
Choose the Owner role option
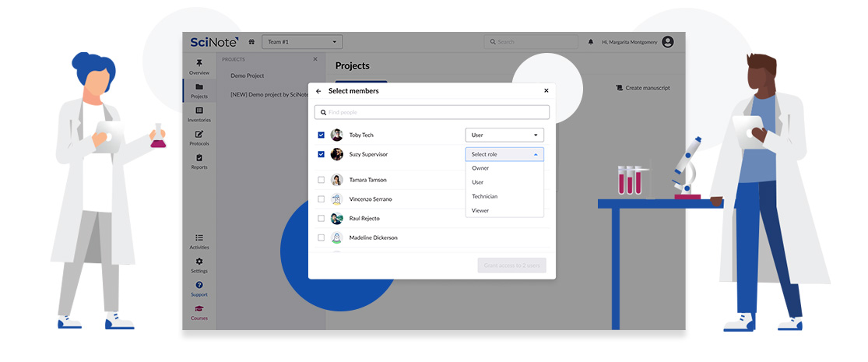point(504,168)
